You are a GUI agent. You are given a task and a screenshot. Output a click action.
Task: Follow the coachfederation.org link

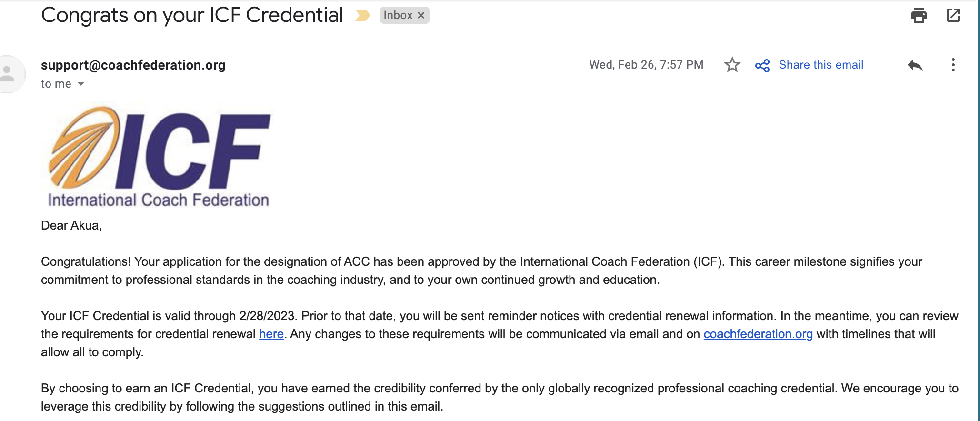[x=758, y=334]
